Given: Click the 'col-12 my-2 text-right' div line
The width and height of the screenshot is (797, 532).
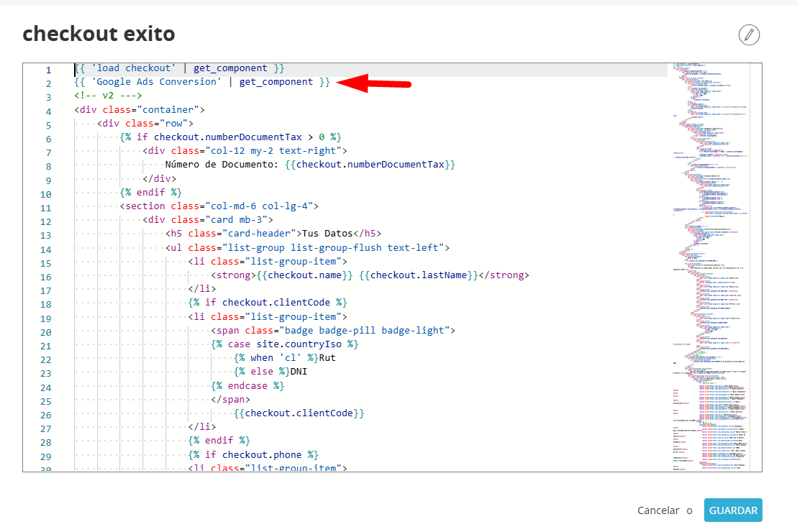Looking at the screenshot, I should click(x=245, y=151).
